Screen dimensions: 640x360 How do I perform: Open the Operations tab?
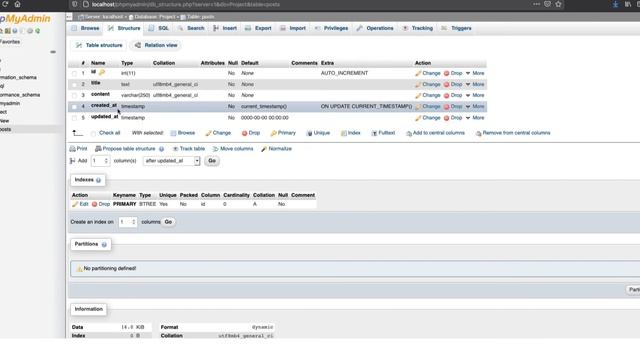tap(375, 28)
